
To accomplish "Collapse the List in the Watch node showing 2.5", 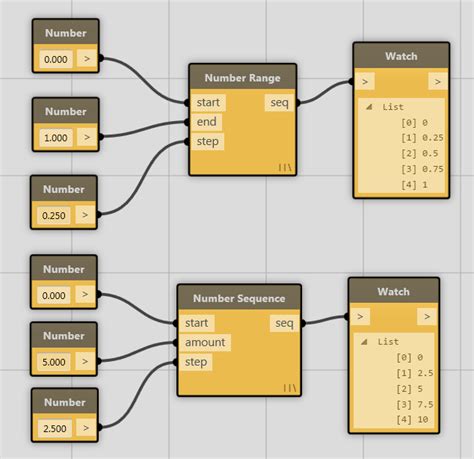I will [x=364, y=342].
